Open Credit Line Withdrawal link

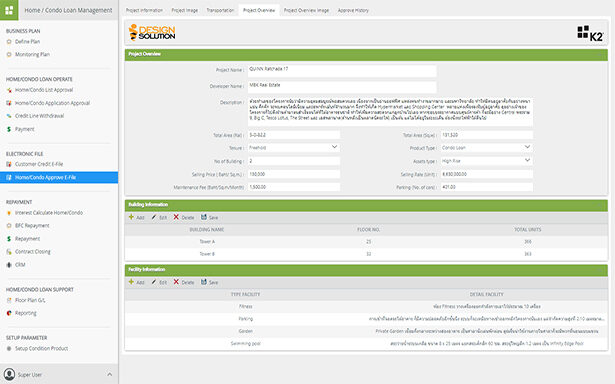tap(39, 116)
